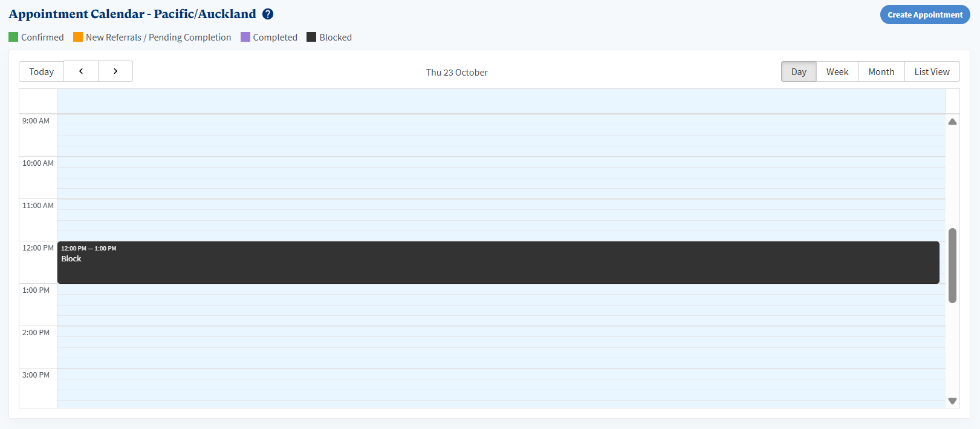Screen dimensions: 980x429
Task: Click the Confirmed legend label
Action: tap(42, 37)
